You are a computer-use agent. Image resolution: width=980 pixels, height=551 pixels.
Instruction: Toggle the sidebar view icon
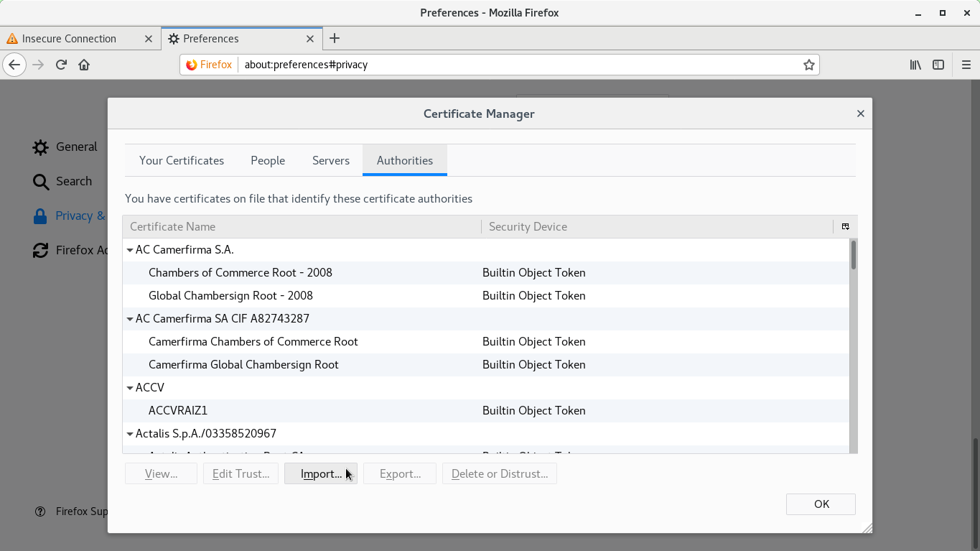tap(938, 64)
